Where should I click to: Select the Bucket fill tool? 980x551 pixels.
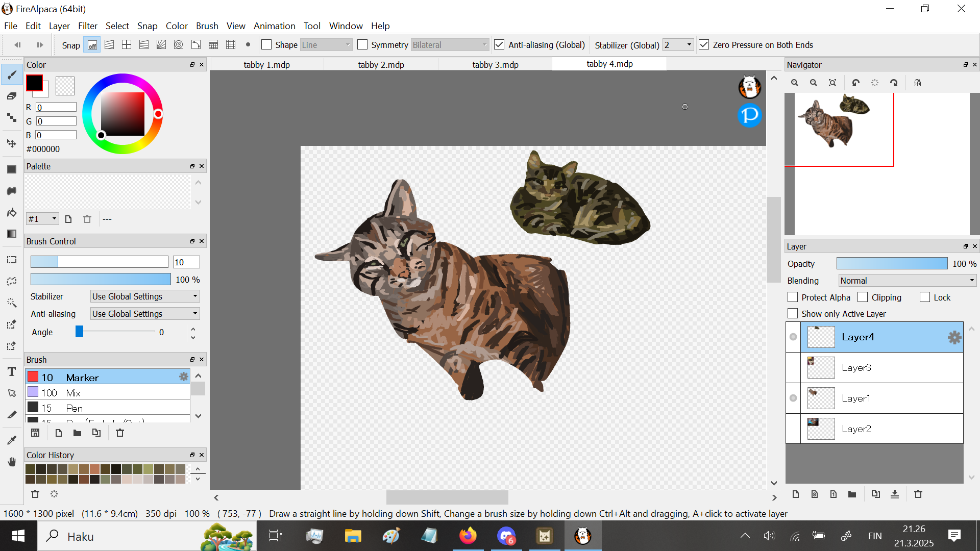click(x=12, y=212)
